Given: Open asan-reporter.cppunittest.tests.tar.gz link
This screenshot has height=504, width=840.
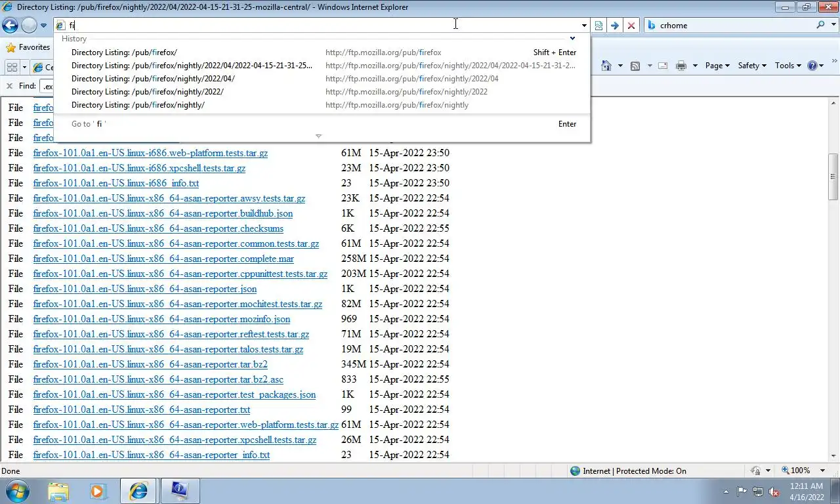Looking at the screenshot, I should coord(180,274).
